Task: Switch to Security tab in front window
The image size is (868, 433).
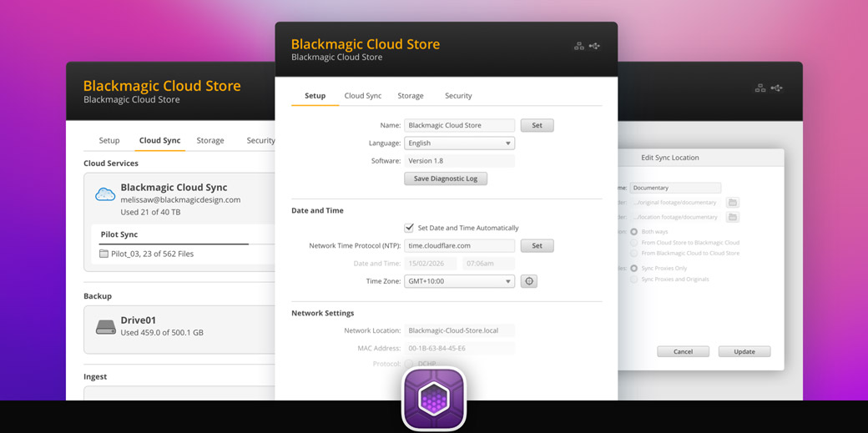Action: coord(458,96)
